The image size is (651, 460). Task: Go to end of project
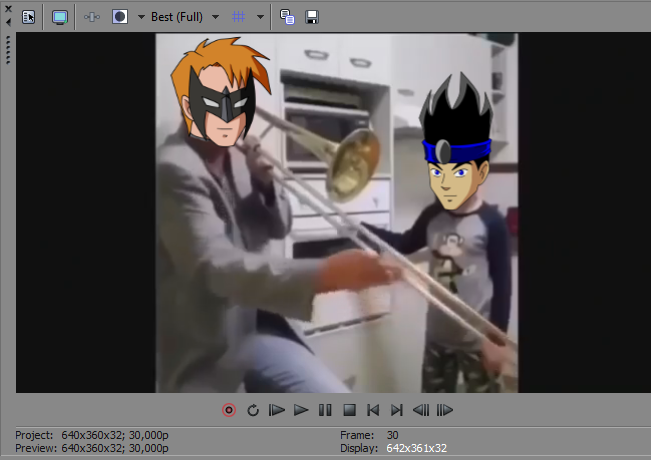397,410
